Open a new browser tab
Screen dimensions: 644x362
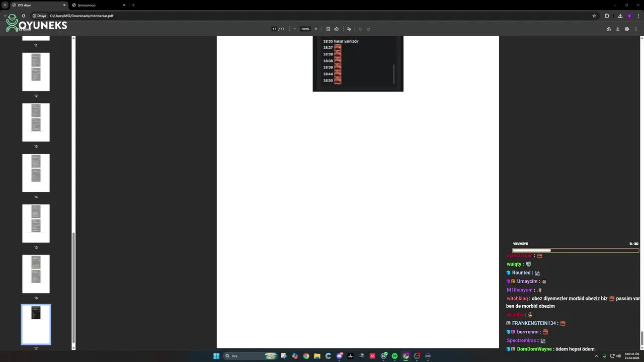coord(133,5)
